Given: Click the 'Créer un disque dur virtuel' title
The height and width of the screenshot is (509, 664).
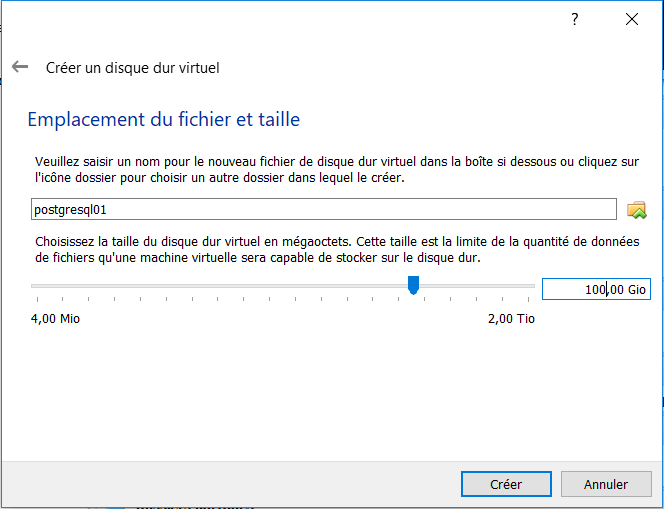Looking at the screenshot, I should click(x=133, y=68).
